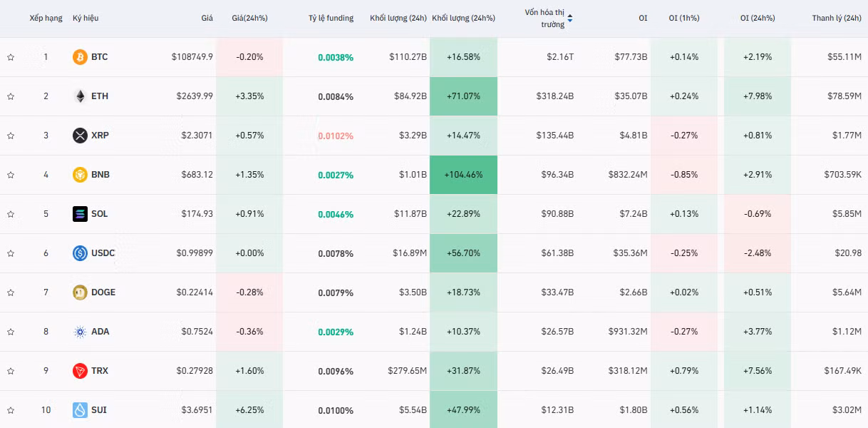Star the SUI row as favorite
868x428 pixels.
point(11,410)
